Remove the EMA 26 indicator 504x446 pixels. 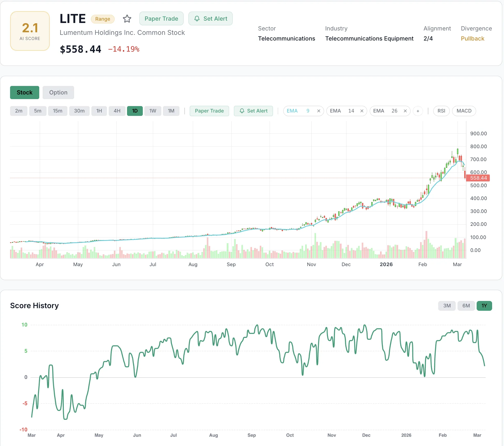[405, 111]
